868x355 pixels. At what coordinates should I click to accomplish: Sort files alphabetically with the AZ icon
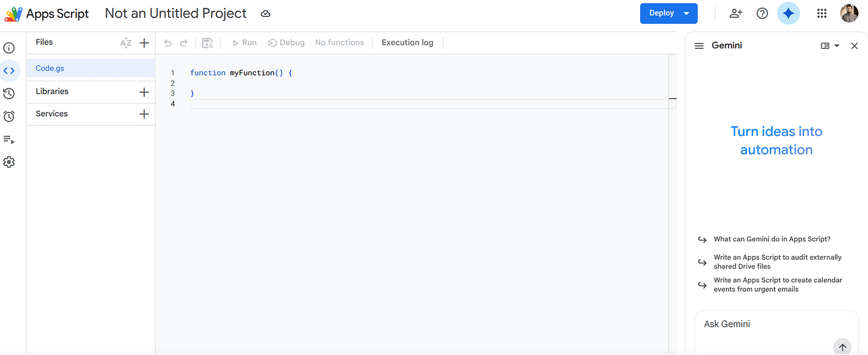coord(125,43)
